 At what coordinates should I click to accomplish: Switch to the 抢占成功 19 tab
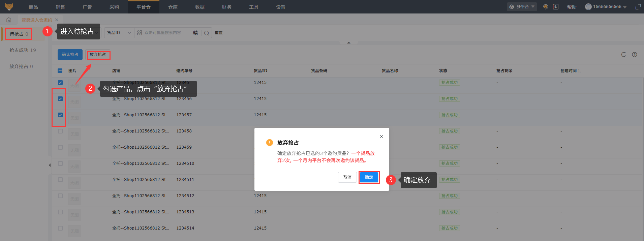tap(23, 50)
